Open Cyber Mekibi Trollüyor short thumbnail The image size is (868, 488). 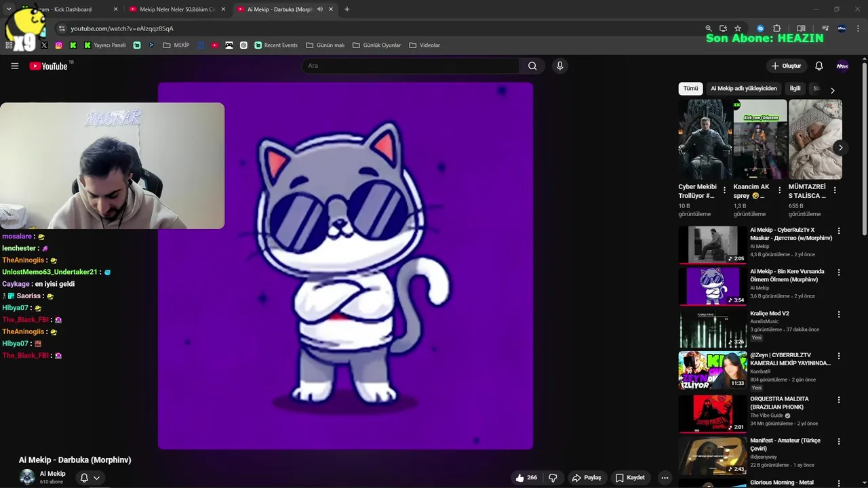tap(705, 139)
